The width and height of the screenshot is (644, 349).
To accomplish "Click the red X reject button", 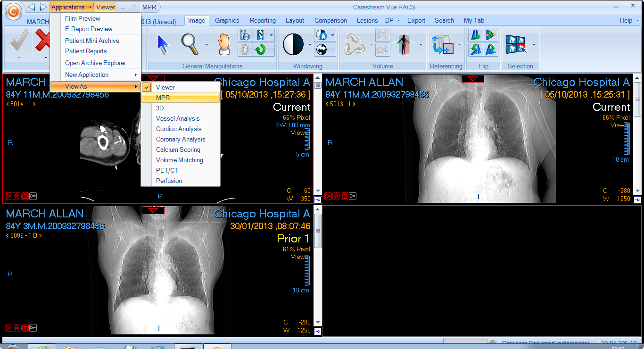I will tap(43, 41).
